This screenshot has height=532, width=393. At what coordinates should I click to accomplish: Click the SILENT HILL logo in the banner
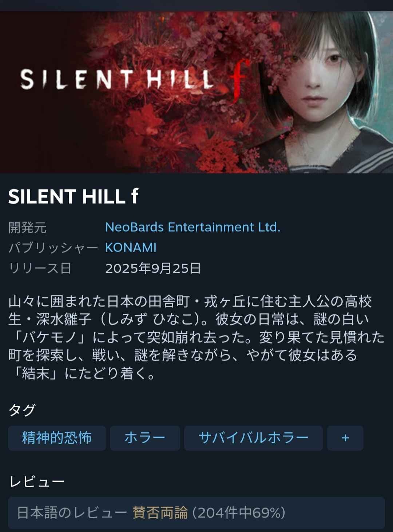(x=116, y=80)
